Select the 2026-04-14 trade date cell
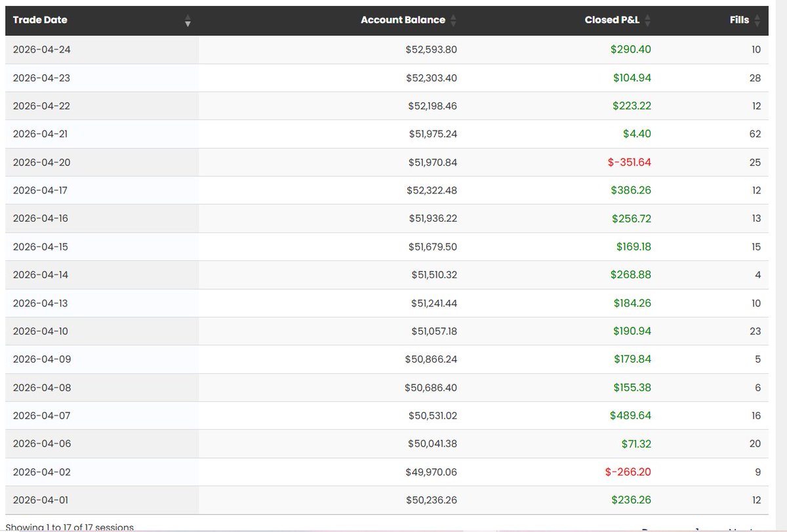 (102, 276)
